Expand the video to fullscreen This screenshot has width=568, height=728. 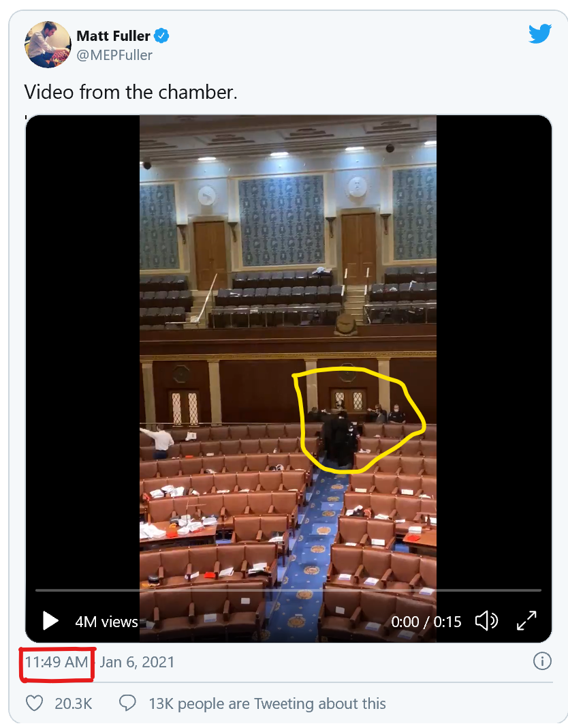(x=526, y=621)
